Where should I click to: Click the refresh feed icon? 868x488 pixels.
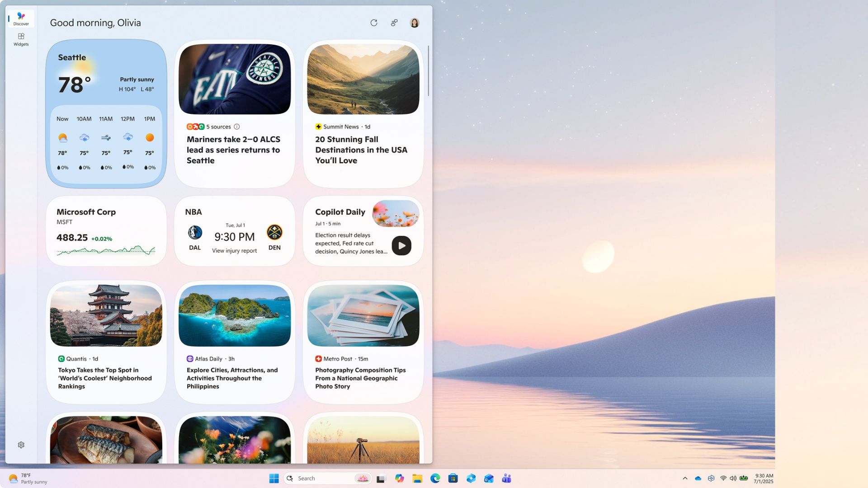(373, 23)
